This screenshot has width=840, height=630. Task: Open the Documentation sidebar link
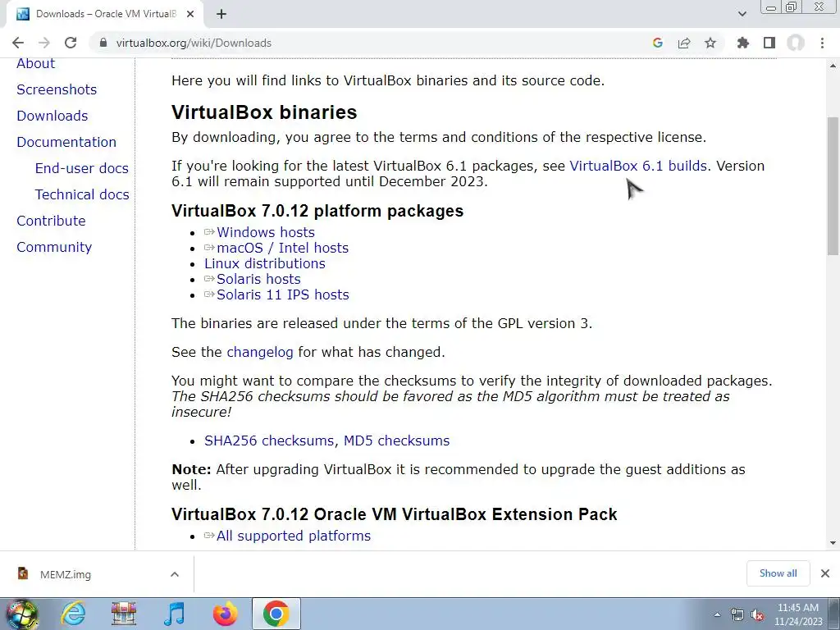click(x=66, y=142)
